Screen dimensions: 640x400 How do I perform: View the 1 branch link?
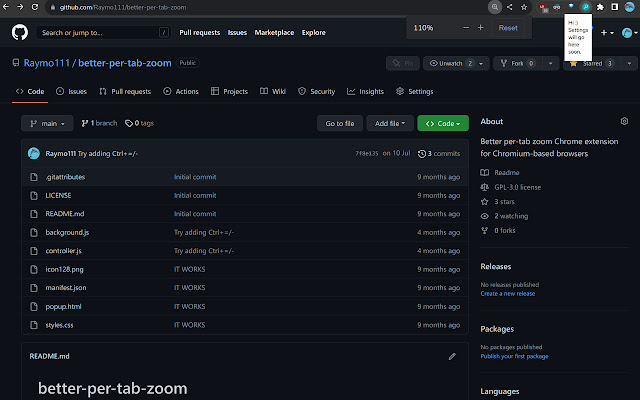click(x=99, y=123)
